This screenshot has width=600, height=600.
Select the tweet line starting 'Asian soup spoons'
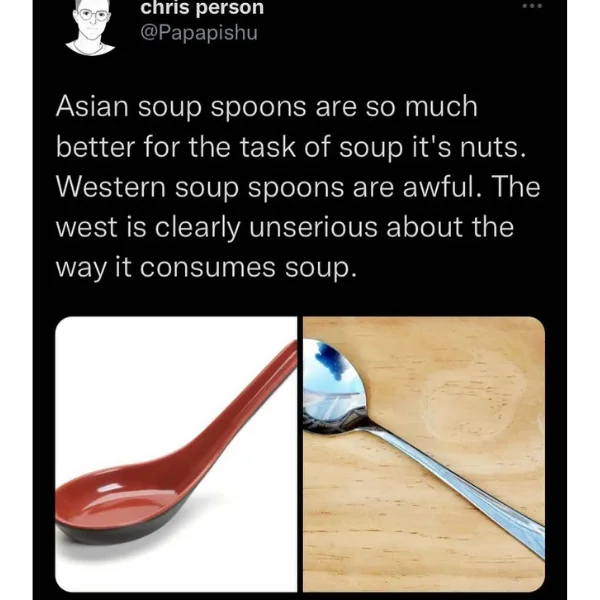click(x=267, y=108)
